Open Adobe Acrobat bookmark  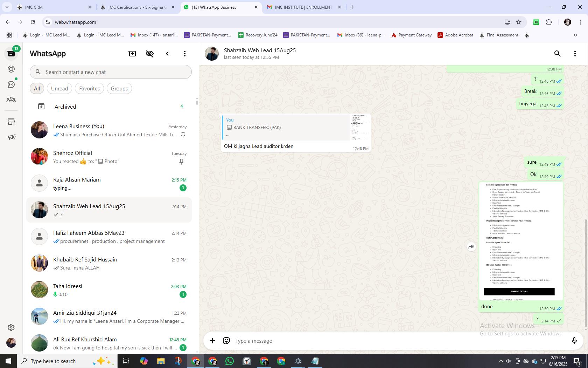point(455,35)
